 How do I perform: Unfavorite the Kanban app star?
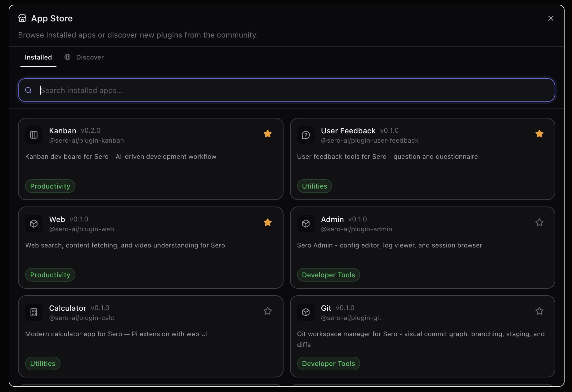[x=267, y=134]
